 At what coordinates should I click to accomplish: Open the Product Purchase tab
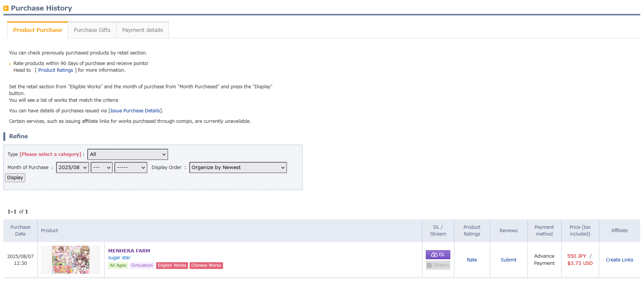(38, 30)
